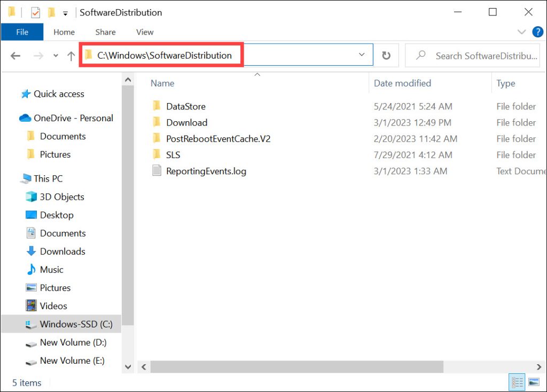The image size is (547, 392).
Task: Select New Volume (D:) drive
Action: pos(73,342)
